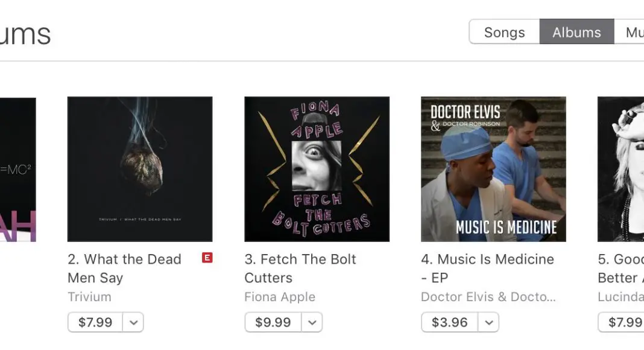Open the options arrow next to $9.99
Screen dimensions: 644x350
tap(312, 322)
